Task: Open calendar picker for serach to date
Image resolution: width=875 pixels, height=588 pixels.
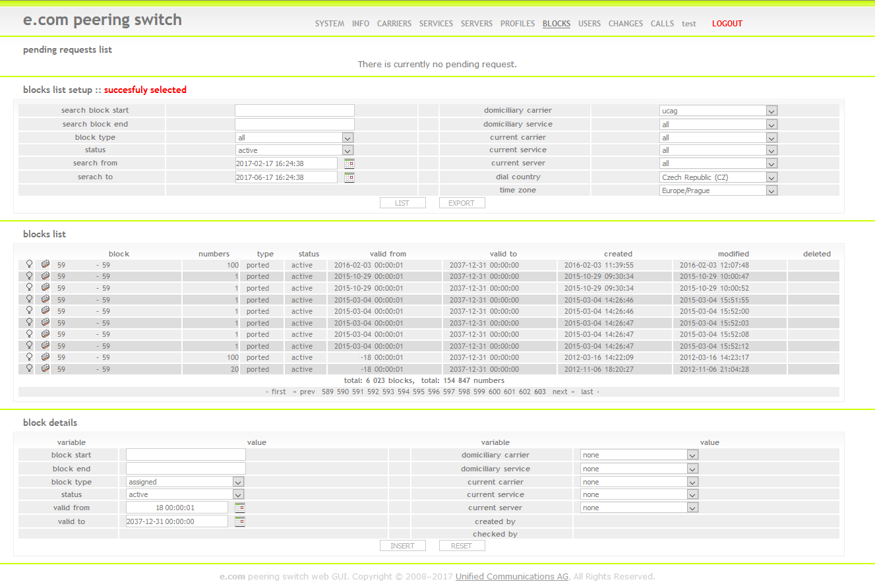Action: coord(349,177)
